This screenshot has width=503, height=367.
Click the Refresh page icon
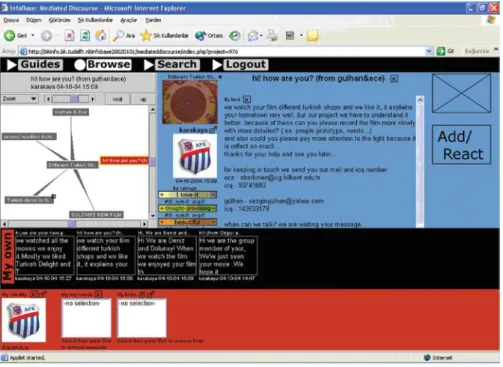pyautogui.click(x=85, y=35)
